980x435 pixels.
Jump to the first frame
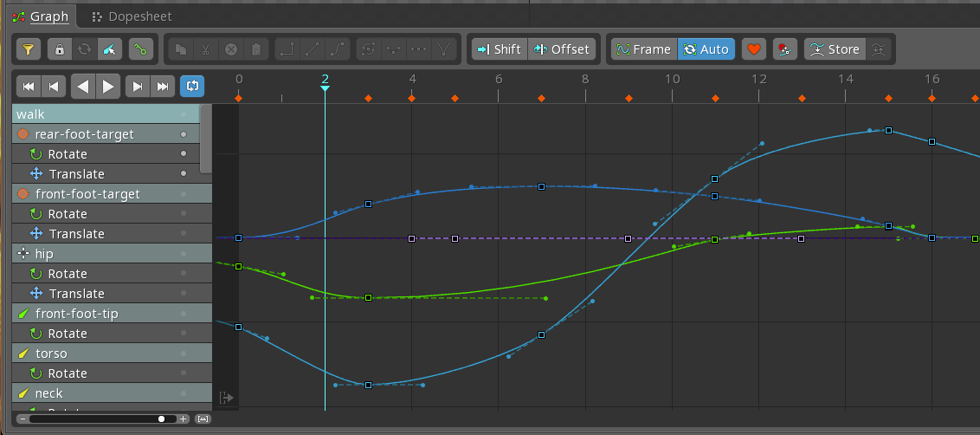(x=28, y=87)
